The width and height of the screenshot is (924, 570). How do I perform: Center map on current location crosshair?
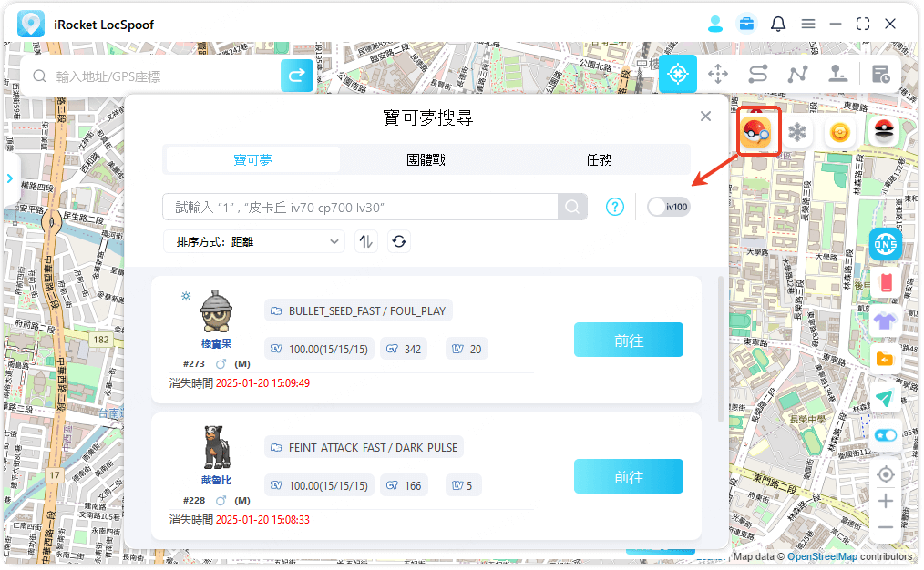point(885,474)
